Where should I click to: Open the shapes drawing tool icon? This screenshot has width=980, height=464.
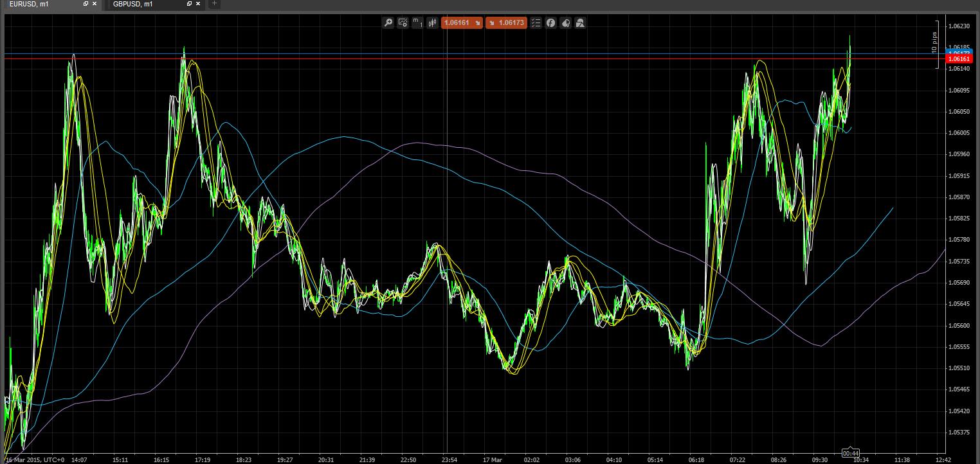[x=580, y=22]
